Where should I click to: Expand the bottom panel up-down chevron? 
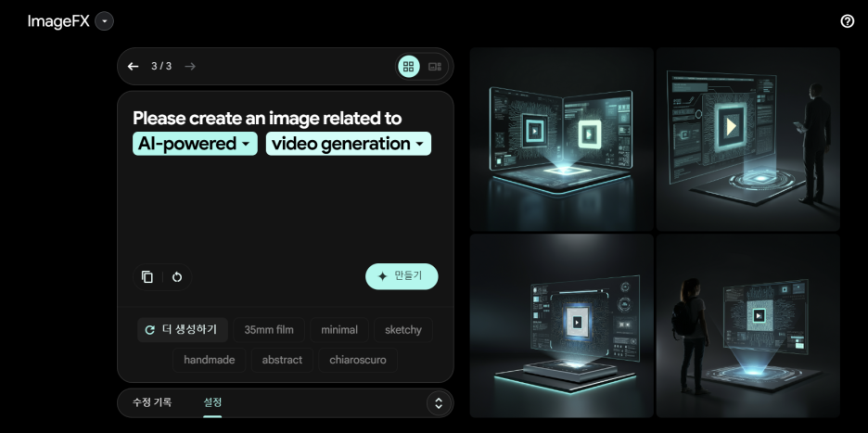439,402
